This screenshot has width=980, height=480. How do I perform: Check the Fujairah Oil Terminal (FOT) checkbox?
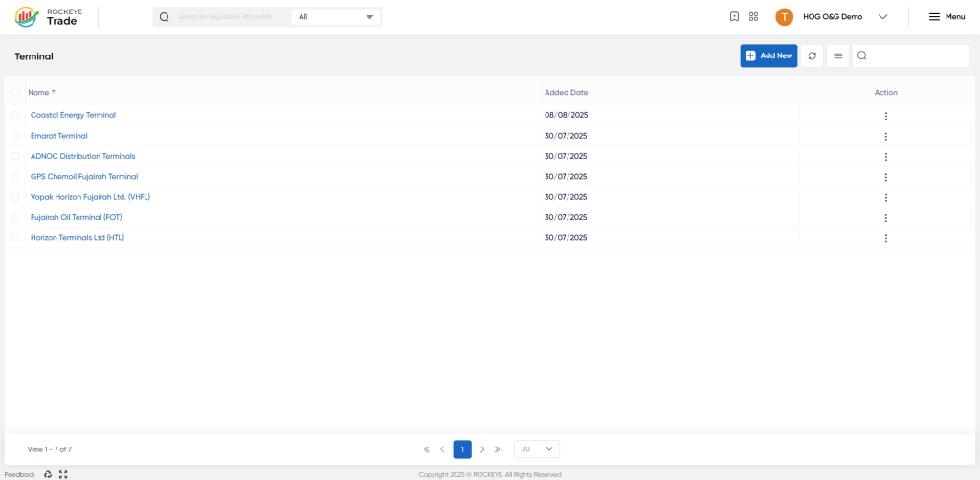click(x=15, y=217)
